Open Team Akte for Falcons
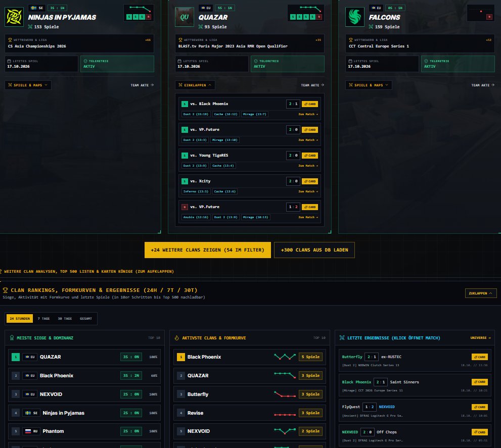The height and width of the screenshot is (448, 501). [483, 85]
